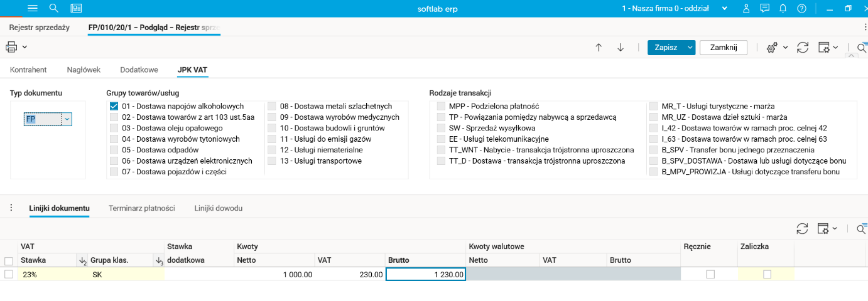This screenshot has height=301, width=868.
Task: Click the help question mark icon
Action: [801, 9]
